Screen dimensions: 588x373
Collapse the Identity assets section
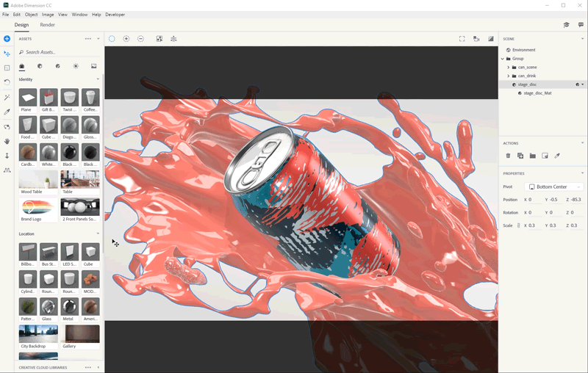[98, 79]
